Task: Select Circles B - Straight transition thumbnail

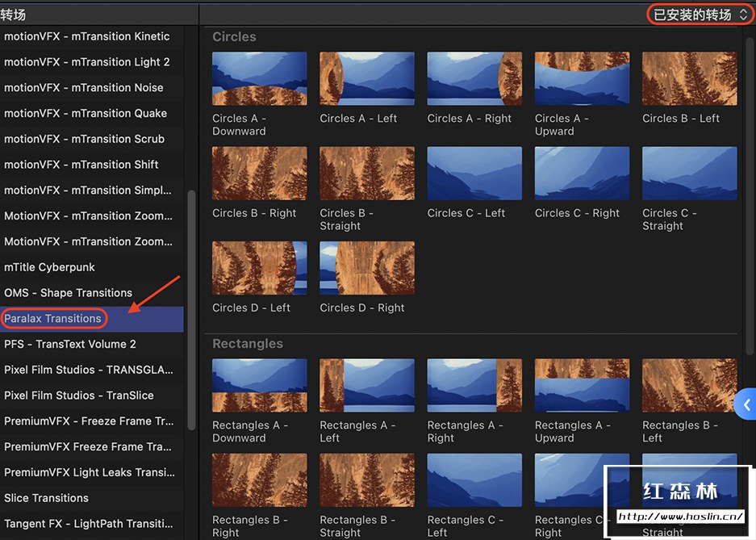Action: pyautogui.click(x=367, y=173)
